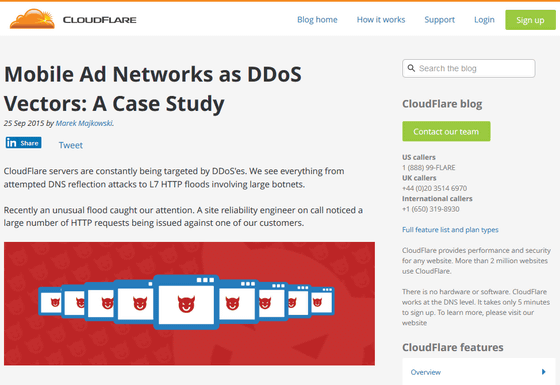Viewport: 560px width, 385px height.
Task: Open Full feature list and plan types
Action: pos(450,230)
